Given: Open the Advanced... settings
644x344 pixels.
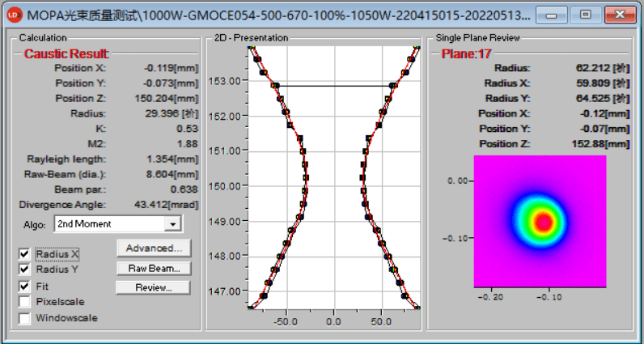Looking at the screenshot, I should pyautogui.click(x=154, y=248).
